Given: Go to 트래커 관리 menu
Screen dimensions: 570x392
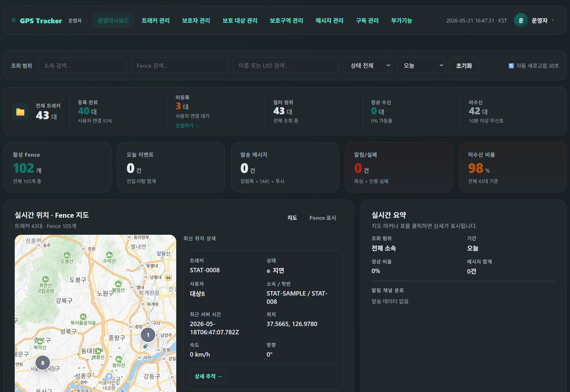Looking at the screenshot, I should pyautogui.click(x=156, y=20).
